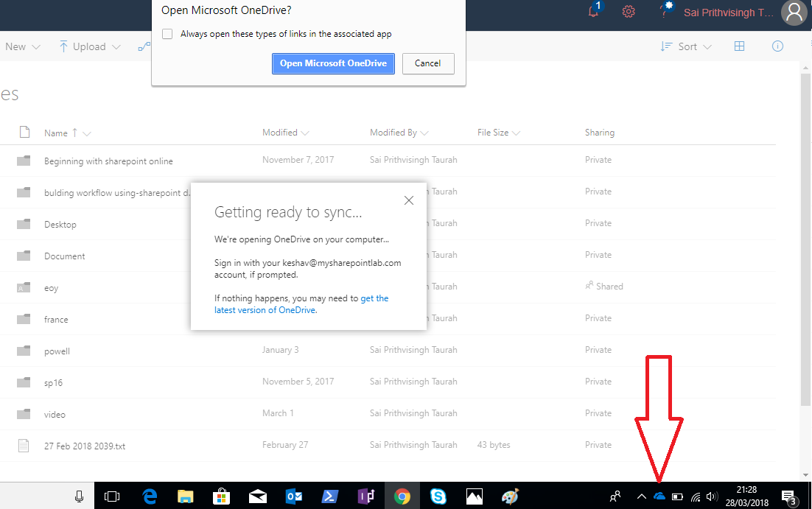The image size is (812, 509).
Task: Open Microsoft Edge from the taskbar
Action: click(150, 496)
